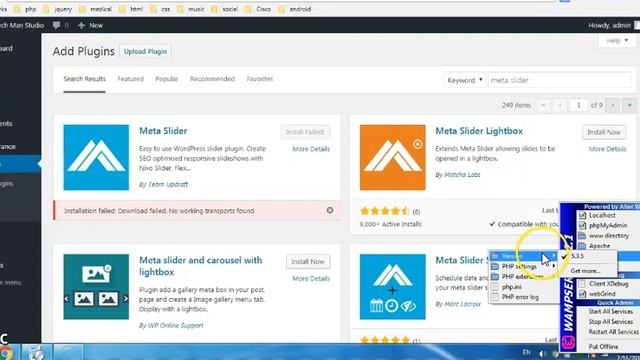Focus the current page number field
Screen dimensions: 640x360
pos(578,105)
